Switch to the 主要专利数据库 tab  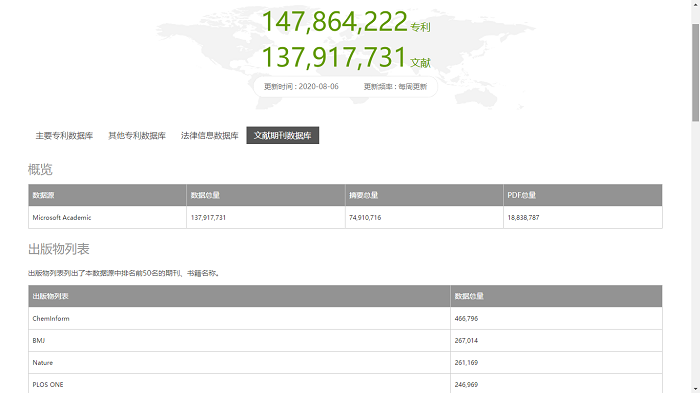(64, 135)
